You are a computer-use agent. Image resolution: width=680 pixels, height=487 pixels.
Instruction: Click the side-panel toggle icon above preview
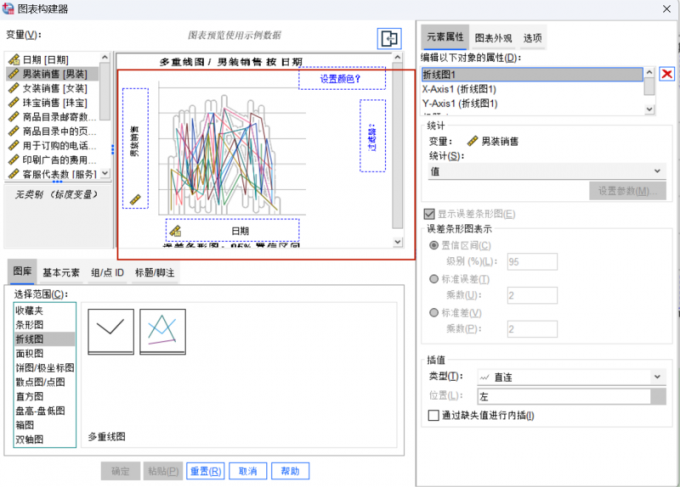coord(389,39)
